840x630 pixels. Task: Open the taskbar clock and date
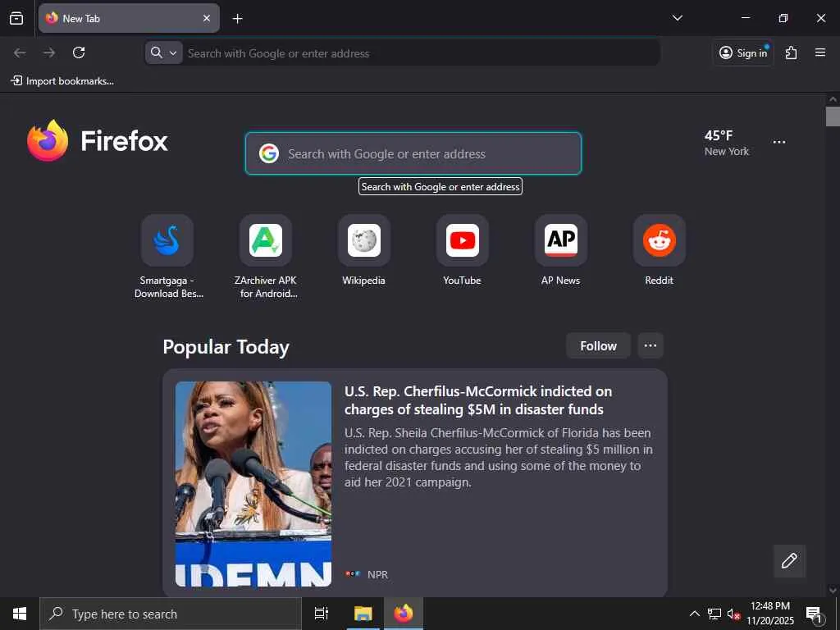click(x=769, y=614)
